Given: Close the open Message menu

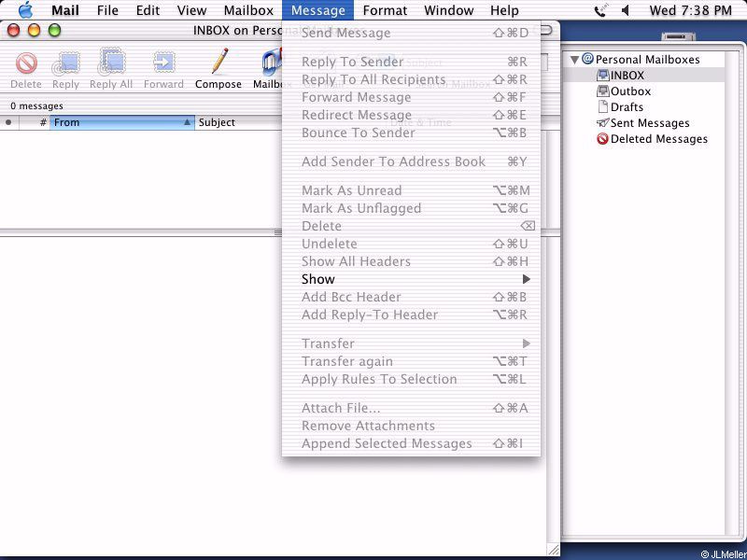Looking at the screenshot, I should click(x=317, y=10).
